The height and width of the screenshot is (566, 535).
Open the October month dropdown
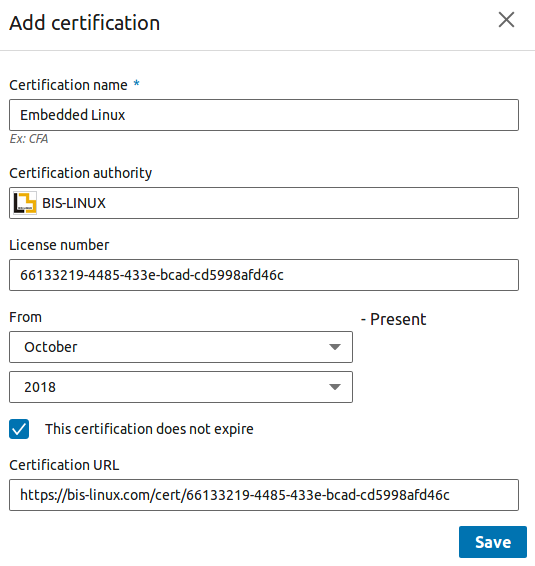(181, 347)
